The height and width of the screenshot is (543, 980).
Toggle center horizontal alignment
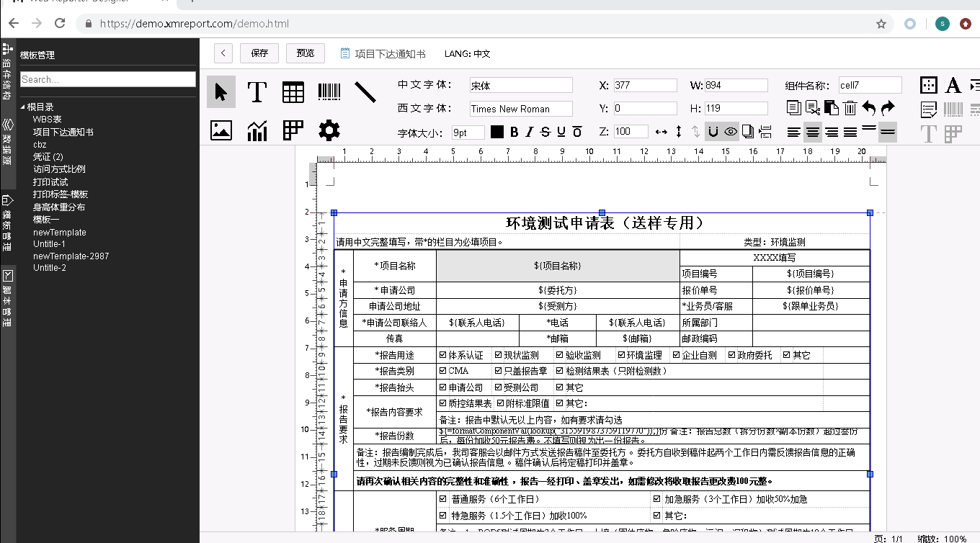813,132
